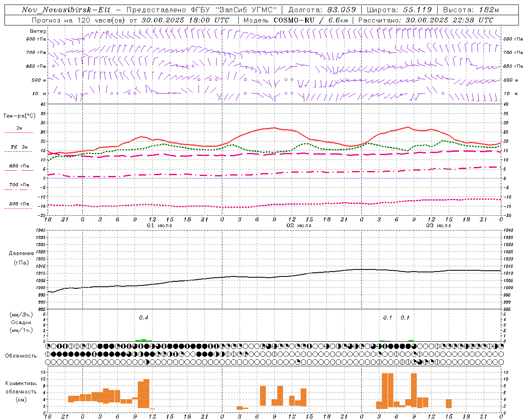Click the solid red 2м legend line
This screenshot has width=525, height=420.
click(x=19, y=132)
